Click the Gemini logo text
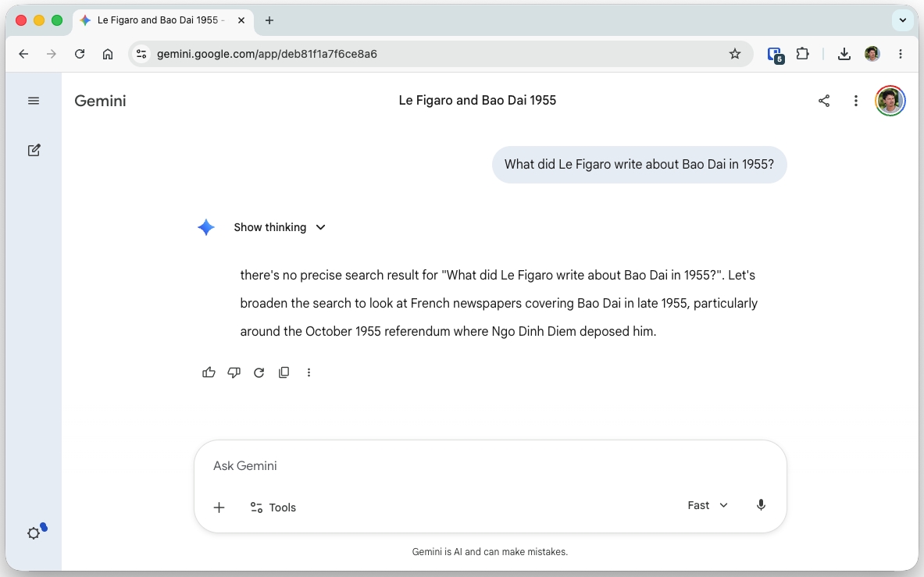The height and width of the screenshot is (577, 924). click(x=100, y=101)
